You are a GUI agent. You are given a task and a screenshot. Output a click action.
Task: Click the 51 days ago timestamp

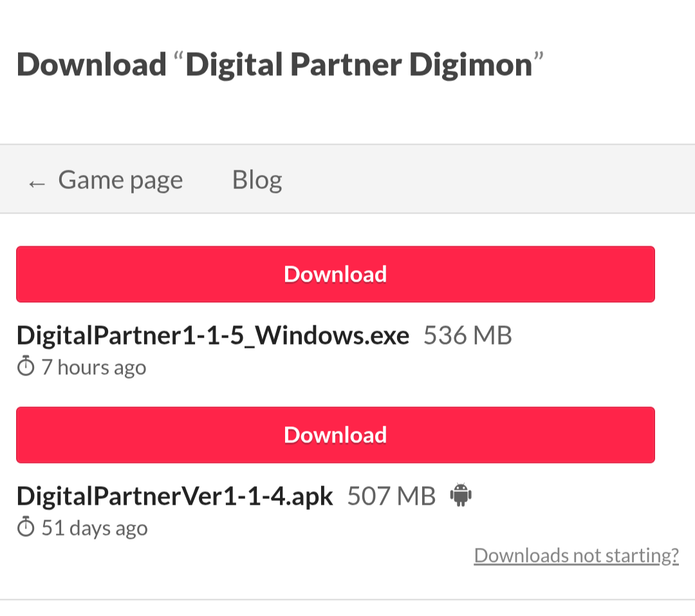(x=95, y=528)
